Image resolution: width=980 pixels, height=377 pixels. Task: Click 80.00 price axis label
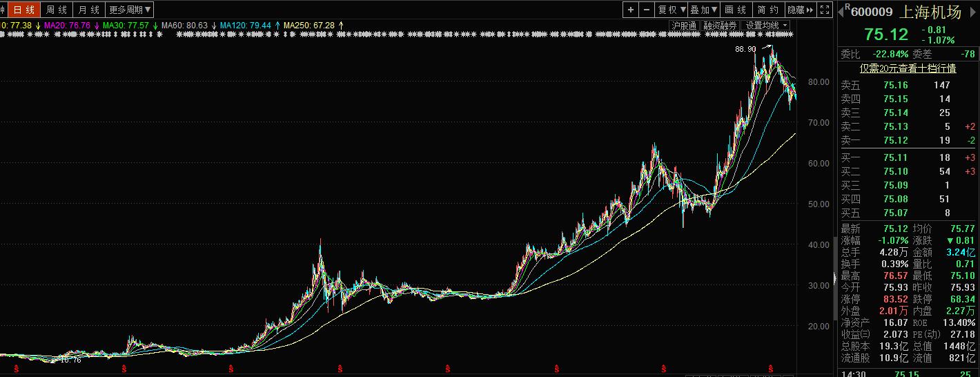point(819,81)
